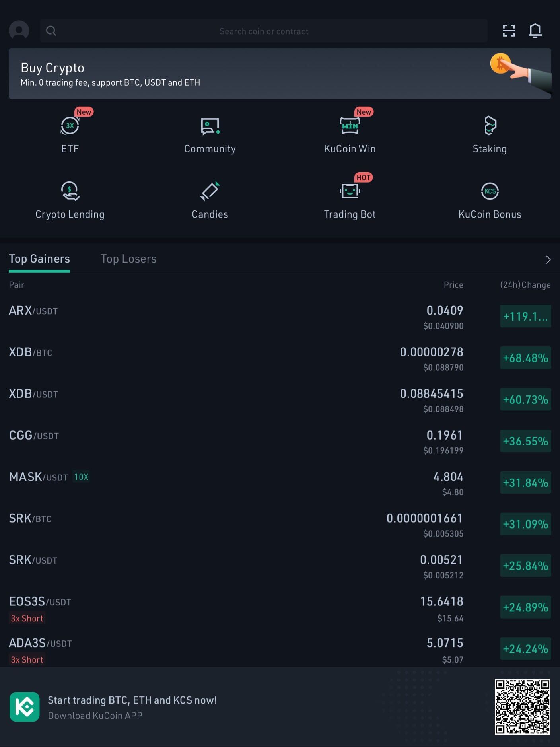Open the ETF 3X icon

pos(70,126)
